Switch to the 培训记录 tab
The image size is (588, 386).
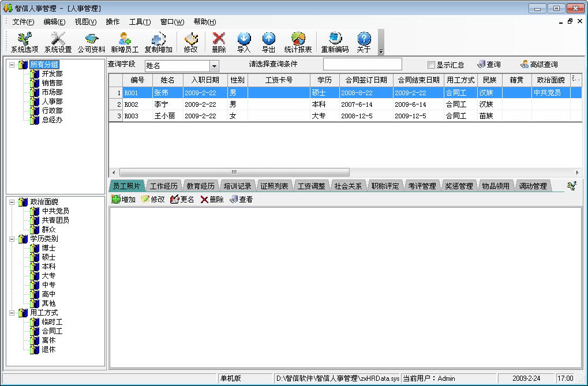[x=237, y=186]
